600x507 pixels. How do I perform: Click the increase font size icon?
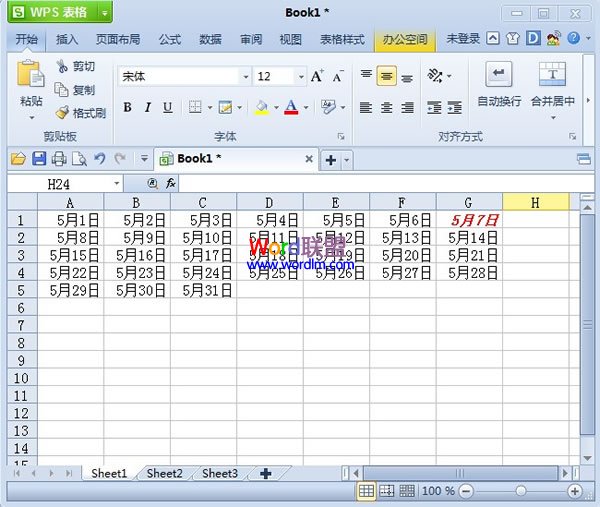click(x=317, y=77)
